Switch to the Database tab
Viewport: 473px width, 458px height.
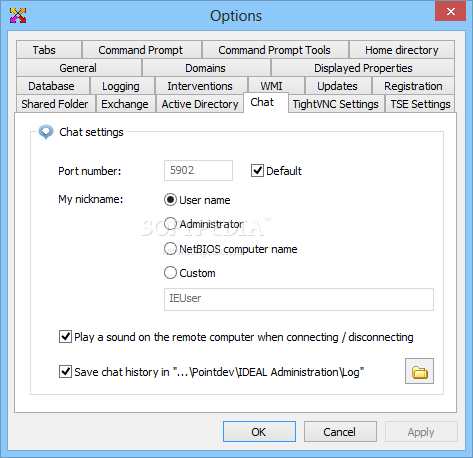point(53,86)
